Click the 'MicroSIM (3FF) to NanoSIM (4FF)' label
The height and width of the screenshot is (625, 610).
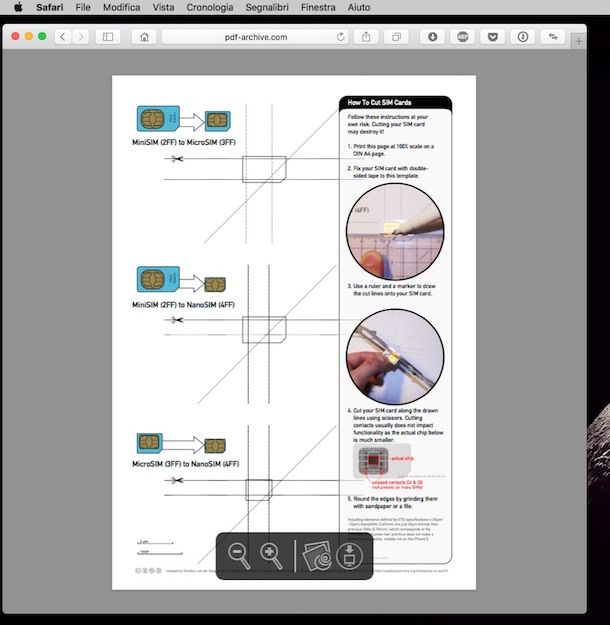(x=185, y=464)
